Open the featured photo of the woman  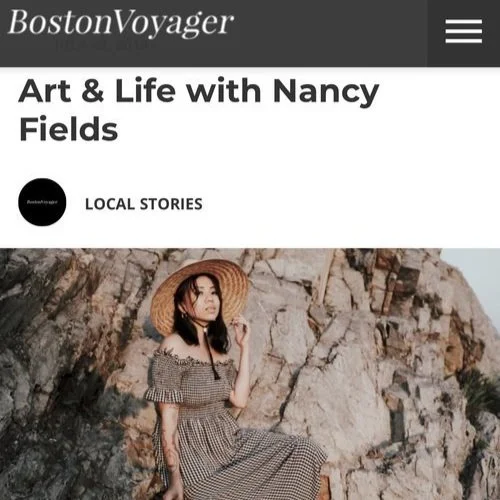pos(250,374)
